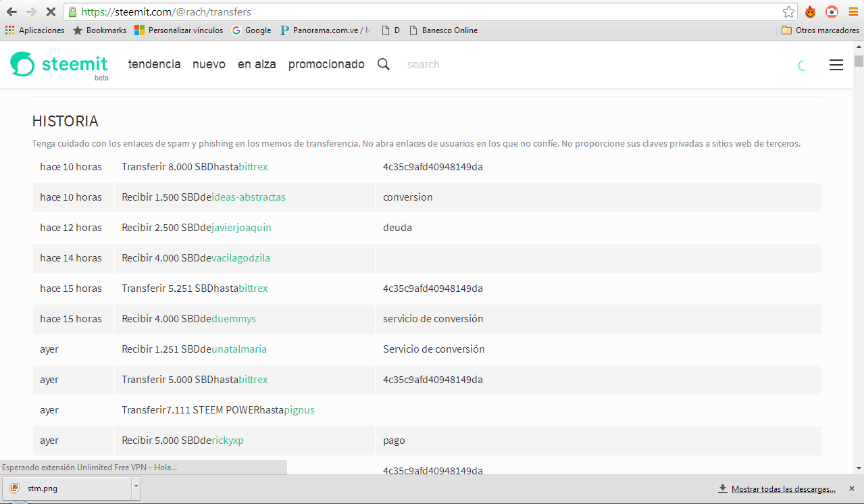Open the promocionado tab
The height and width of the screenshot is (504, 864).
point(326,64)
